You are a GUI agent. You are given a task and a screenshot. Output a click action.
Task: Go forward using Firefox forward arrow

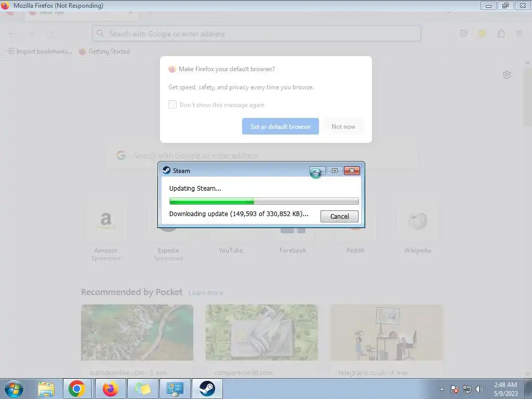31,33
